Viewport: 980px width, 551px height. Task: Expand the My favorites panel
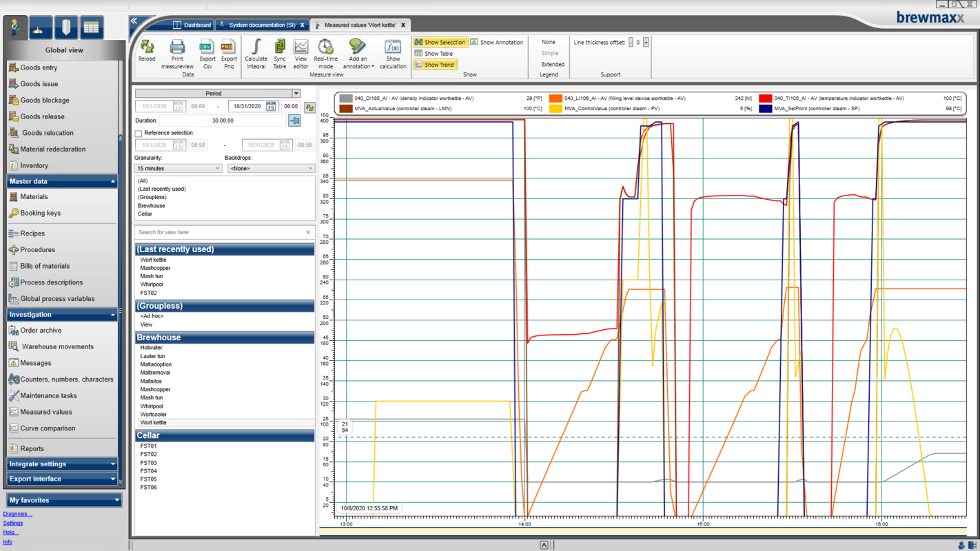[x=63, y=500]
